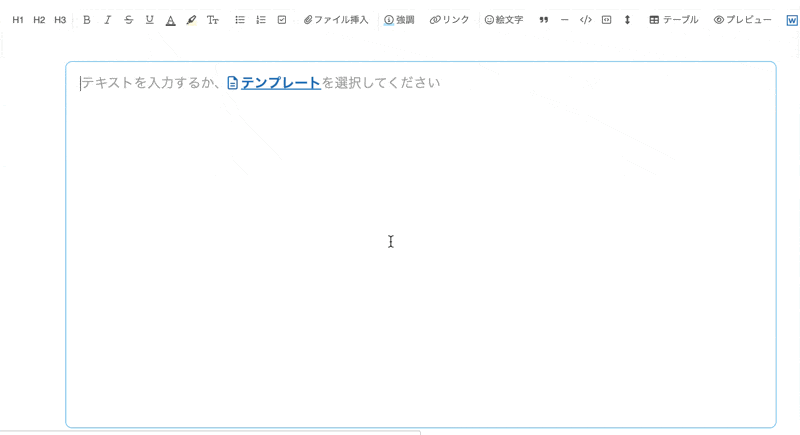Click the ファイル挿入 button
Viewport: 800px width, 435px height.
(x=336, y=20)
